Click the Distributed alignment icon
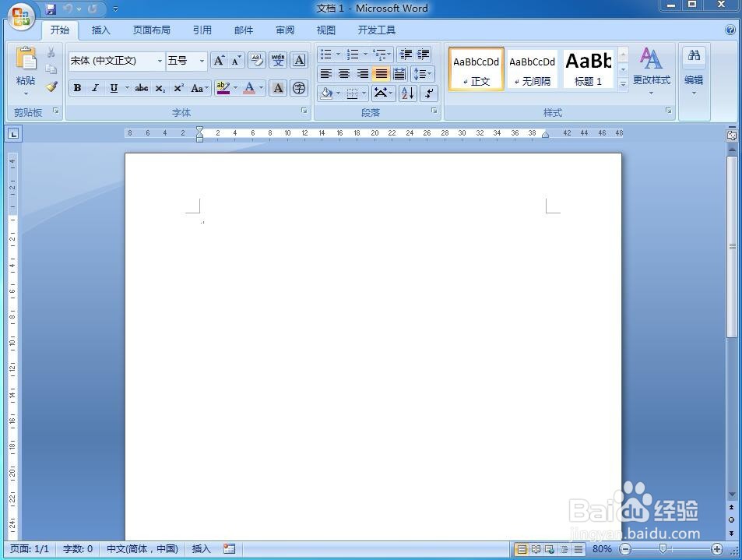This screenshot has width=742, height=560. 399,74
